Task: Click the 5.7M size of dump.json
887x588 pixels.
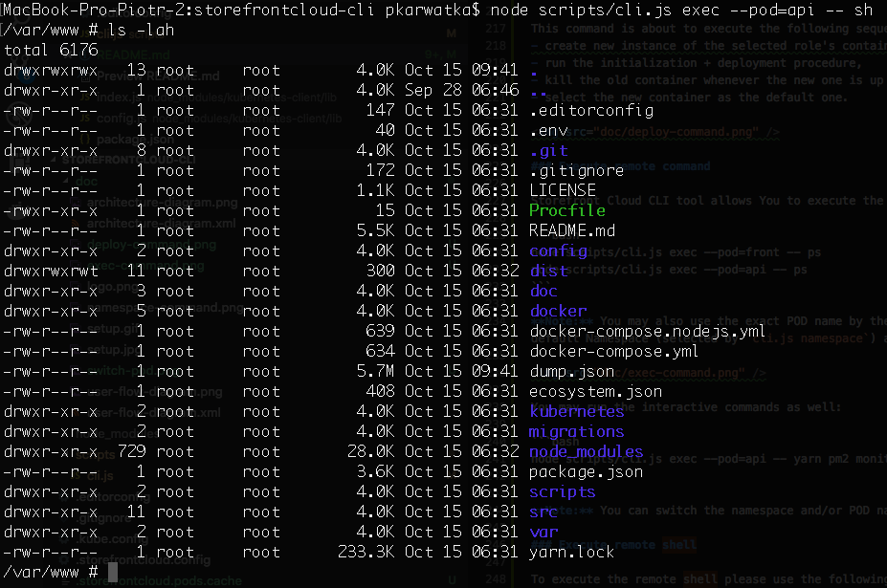Action: [x=375, y=372]
